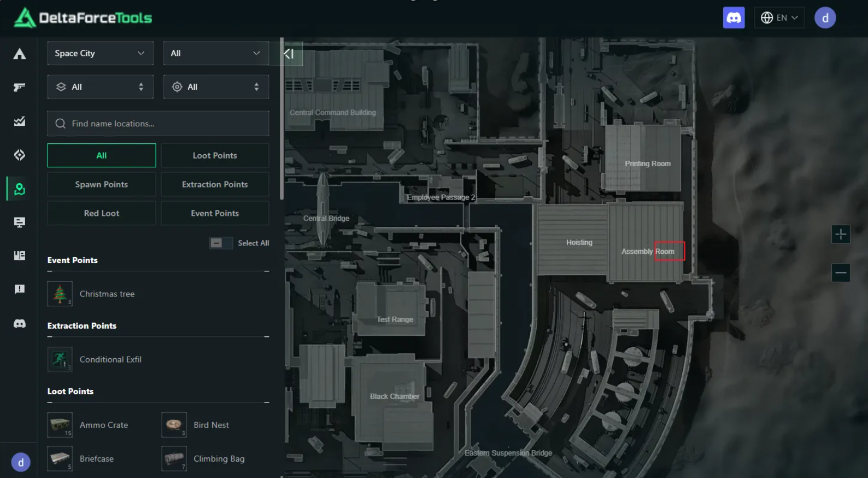
Task: Open the EN language dropdown
Action: pos(779,18)
